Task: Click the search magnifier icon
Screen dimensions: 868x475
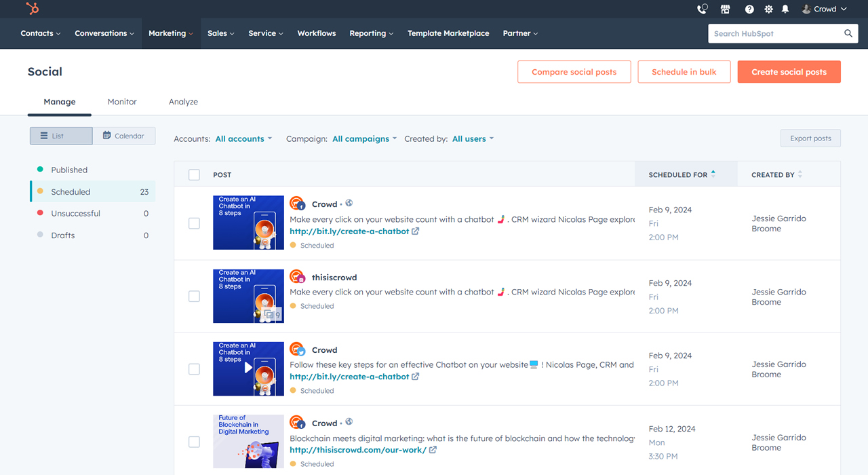Action: click(848, 33)
